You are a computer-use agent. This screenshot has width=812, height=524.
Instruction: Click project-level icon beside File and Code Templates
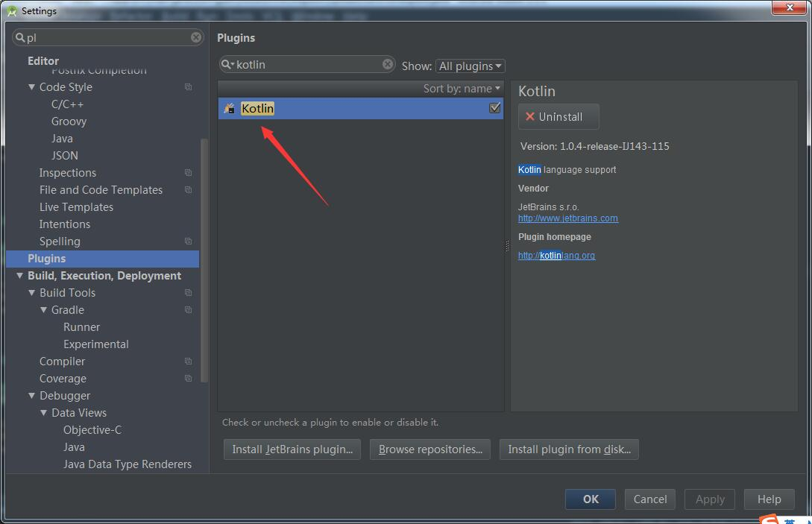[x=188, y=189]
